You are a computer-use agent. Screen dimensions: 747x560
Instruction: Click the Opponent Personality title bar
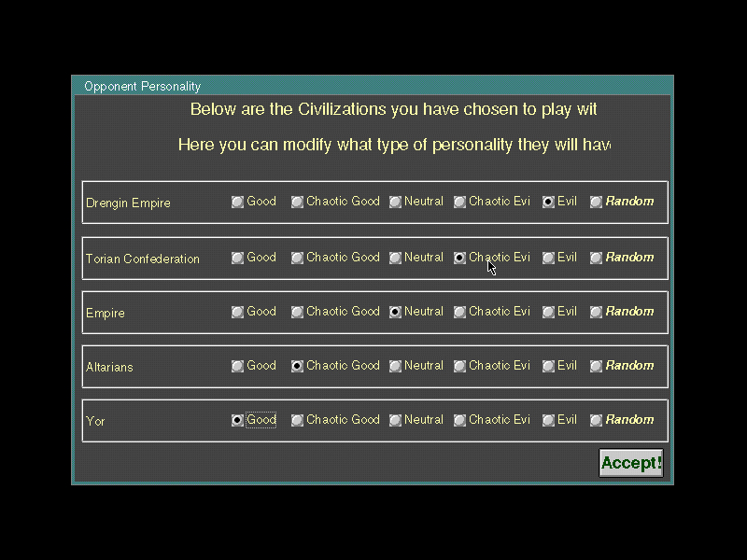(372, 86)
